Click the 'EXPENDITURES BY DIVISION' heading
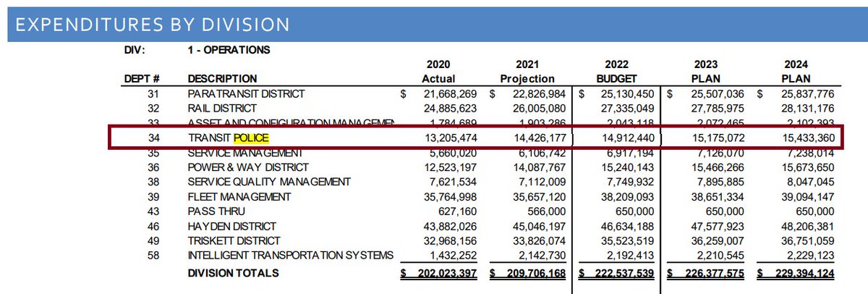Image resolution: width=868 pixels, height=294 pixels. [x=153, y=25]
